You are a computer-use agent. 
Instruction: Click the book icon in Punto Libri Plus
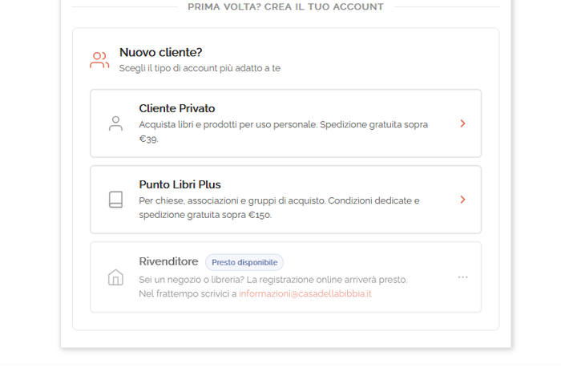point(115,200)
